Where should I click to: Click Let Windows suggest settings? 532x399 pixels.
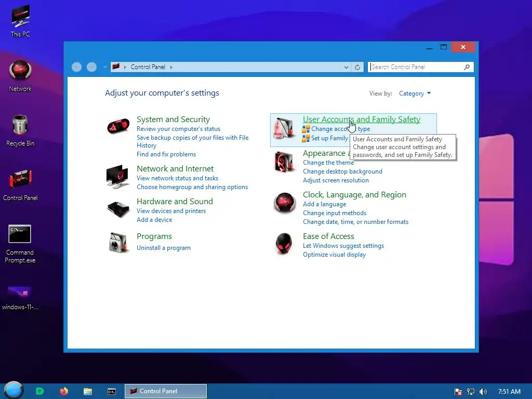(343, 246)
